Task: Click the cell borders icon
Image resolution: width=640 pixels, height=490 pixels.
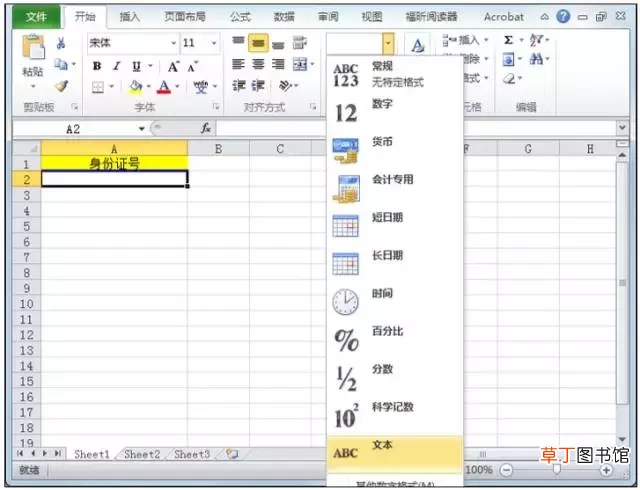Action: pos(98,87)
